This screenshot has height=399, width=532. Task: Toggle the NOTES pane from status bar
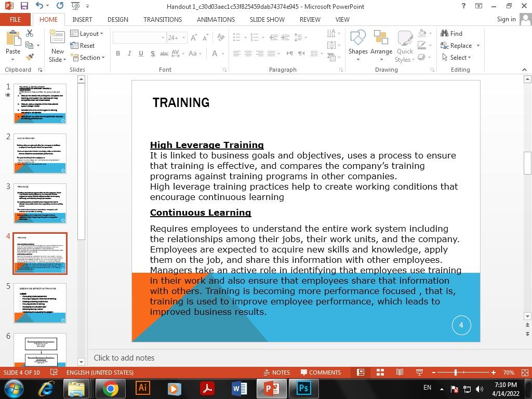pyautogui.click(x=277, y=373)
